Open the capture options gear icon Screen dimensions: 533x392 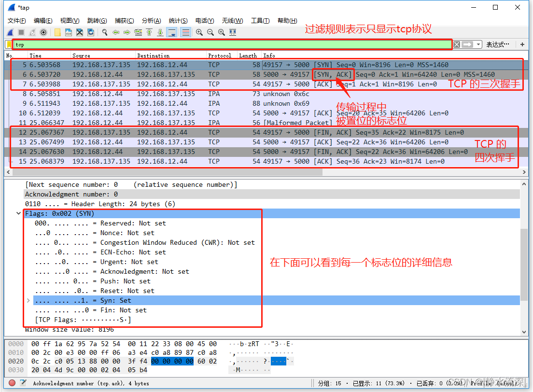click(x=43, y=32)
